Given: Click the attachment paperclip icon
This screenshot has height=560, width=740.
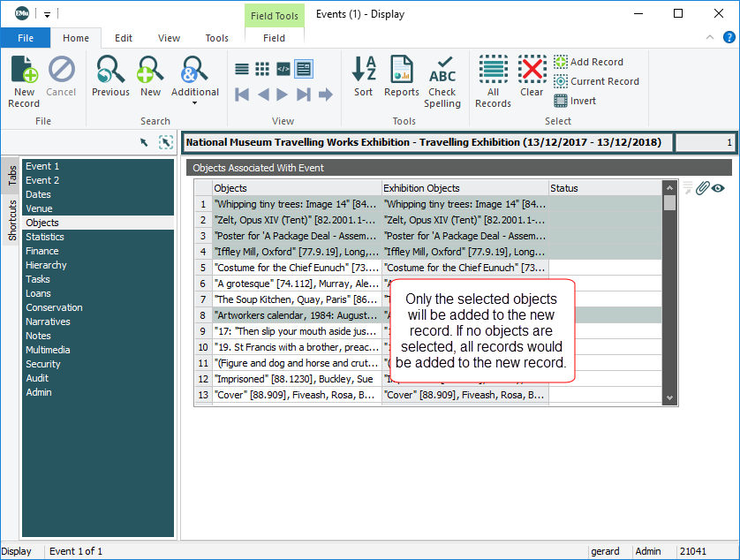Looking at the screenshot, I should 703,187.
